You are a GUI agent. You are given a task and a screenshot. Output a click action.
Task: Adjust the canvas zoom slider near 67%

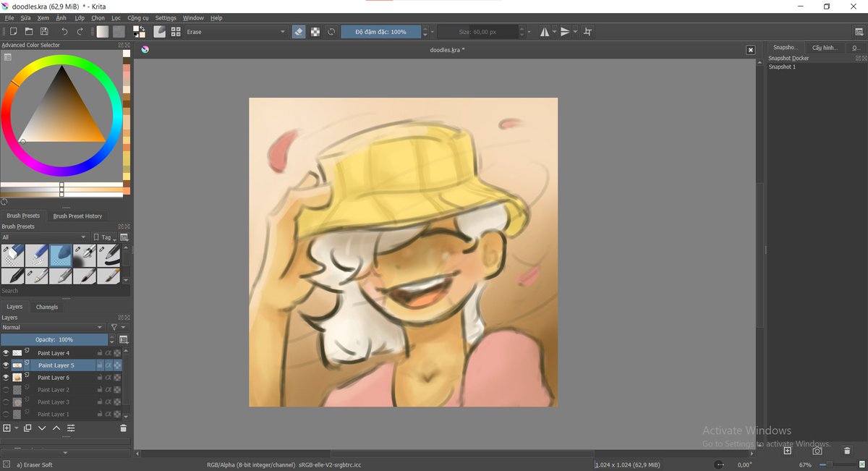[x=838, y=464]
